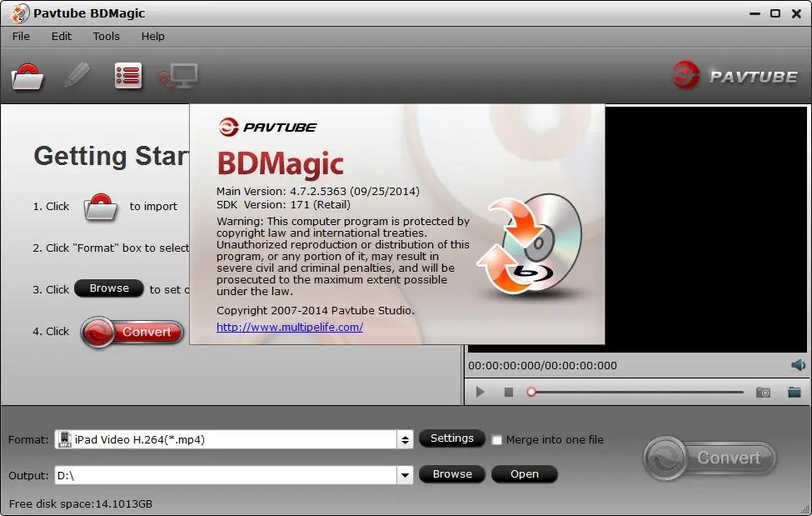
Task: Click the Pavtube logo in the About dialog
Action: [x=267, y=127]
